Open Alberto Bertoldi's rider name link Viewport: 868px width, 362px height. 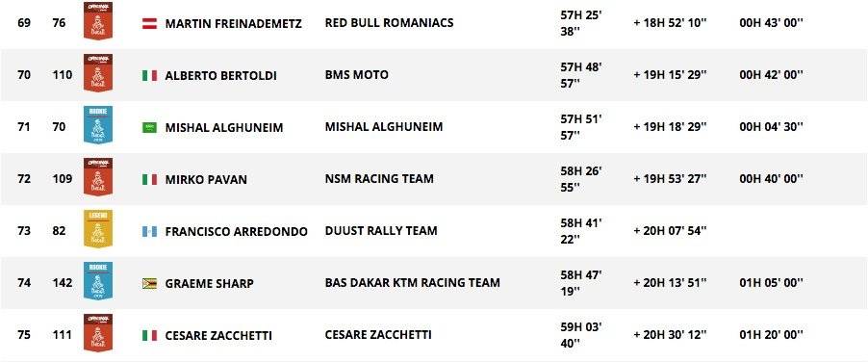click(221, 76)
